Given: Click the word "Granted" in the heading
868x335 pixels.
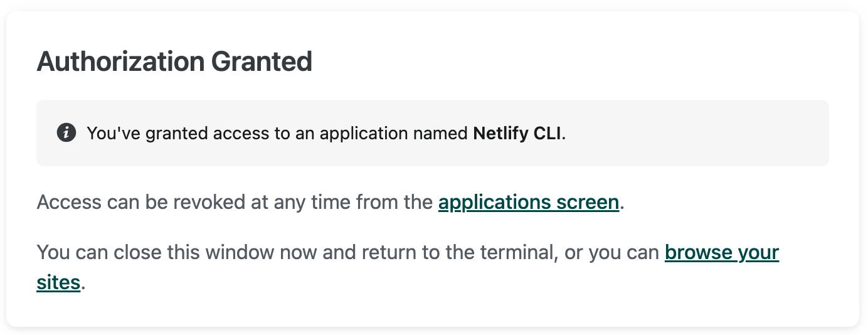Looking at the screenshot, I should point(262,62).
